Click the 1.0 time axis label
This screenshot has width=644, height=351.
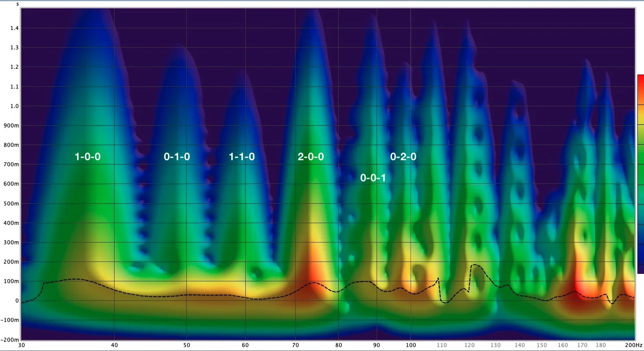pos(15,106)
